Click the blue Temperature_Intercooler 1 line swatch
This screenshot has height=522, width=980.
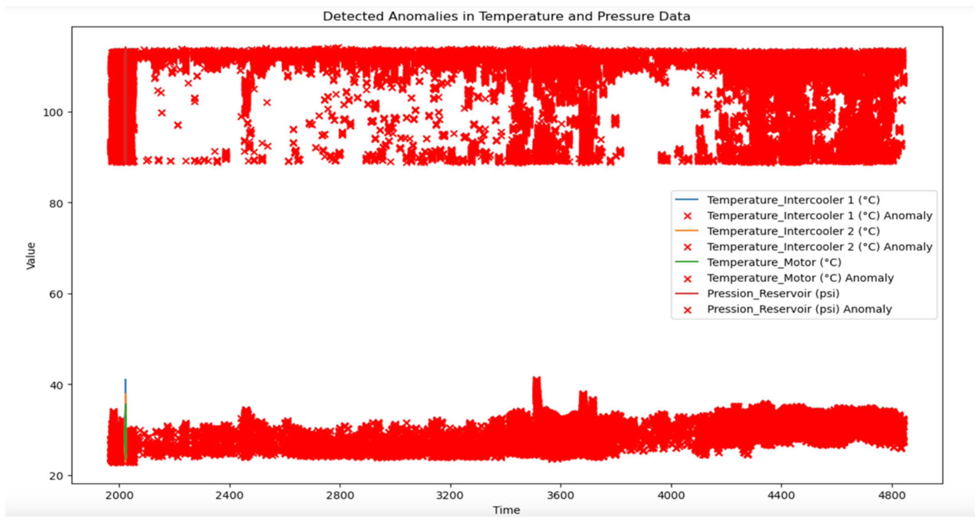pos(687,200)
